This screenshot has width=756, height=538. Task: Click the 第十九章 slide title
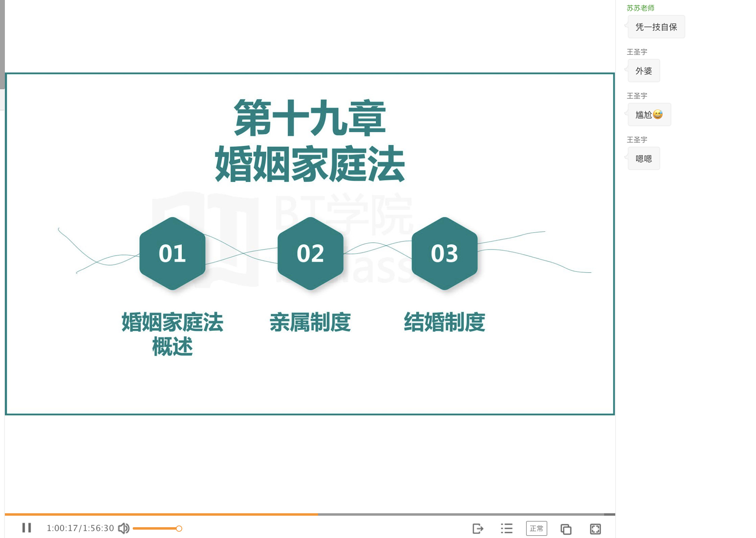point(310,118)
